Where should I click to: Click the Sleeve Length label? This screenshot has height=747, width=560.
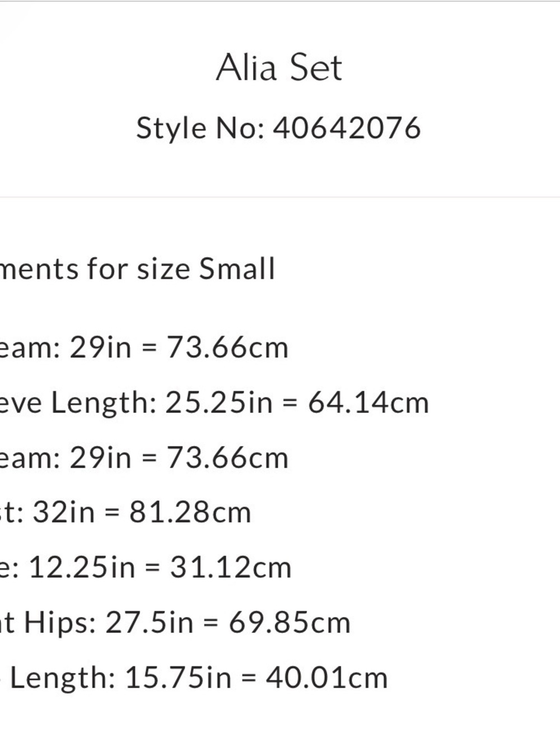(x=103, y=402)
